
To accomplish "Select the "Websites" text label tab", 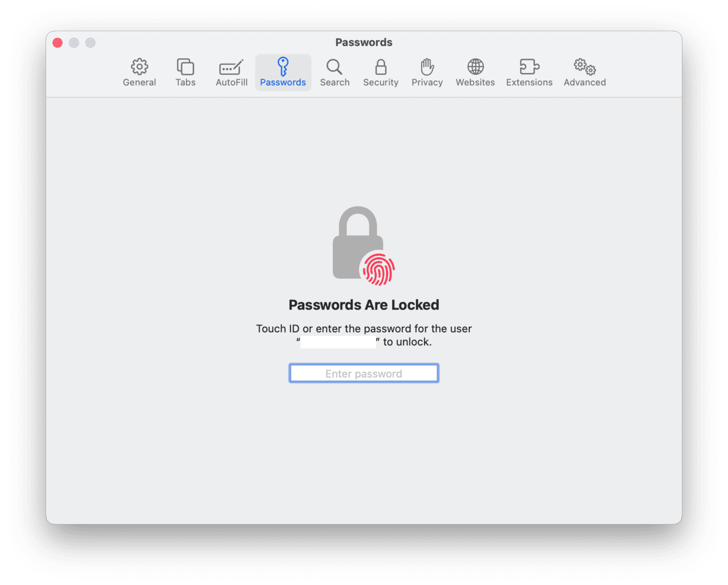I will [475, 83].
